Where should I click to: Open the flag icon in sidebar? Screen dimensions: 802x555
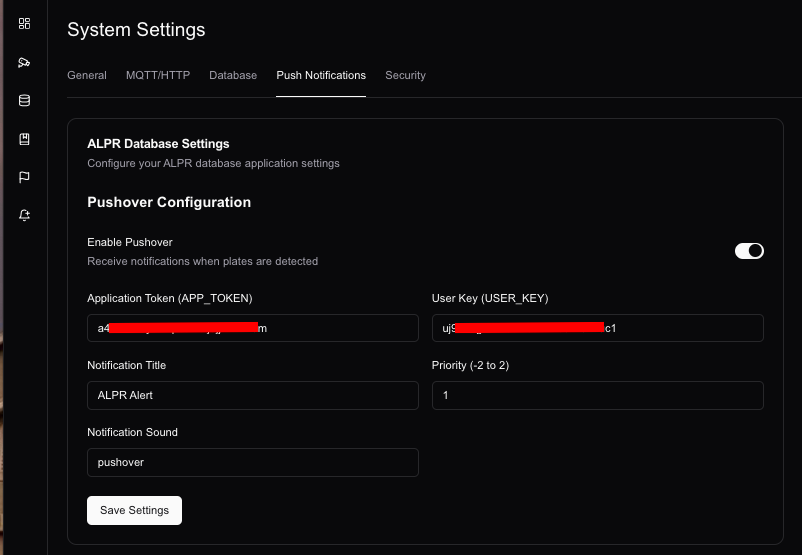pyautogui.click(x=24, y=177)
